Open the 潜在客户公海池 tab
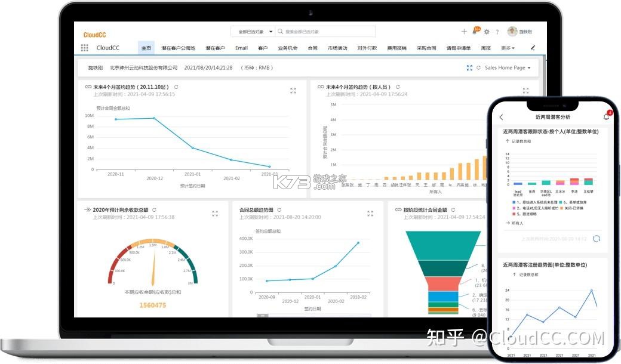 178,48
